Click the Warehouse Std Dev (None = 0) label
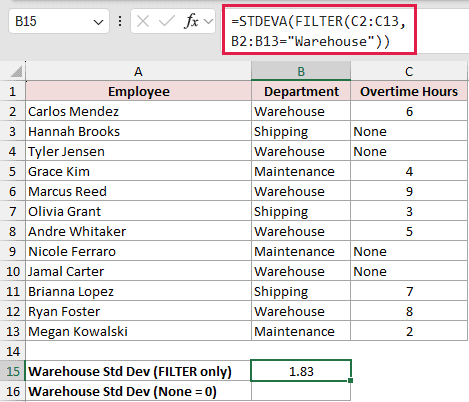469x402 pixels. click(122, 391)
